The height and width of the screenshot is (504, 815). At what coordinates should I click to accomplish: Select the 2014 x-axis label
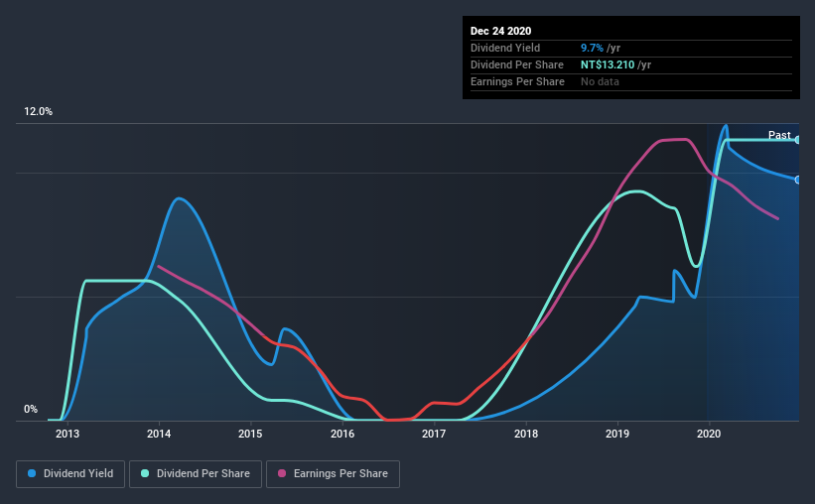pos(159,434)
